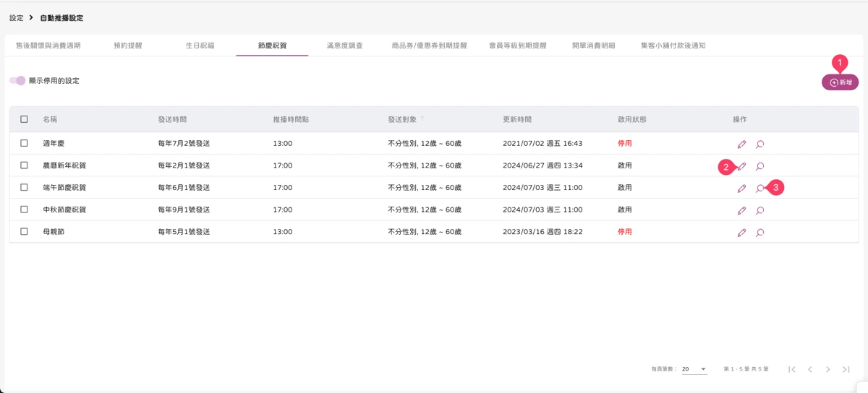868x393 pixels.
Task: Switch to 生日祝福 tab
Action: click(200, 46)
